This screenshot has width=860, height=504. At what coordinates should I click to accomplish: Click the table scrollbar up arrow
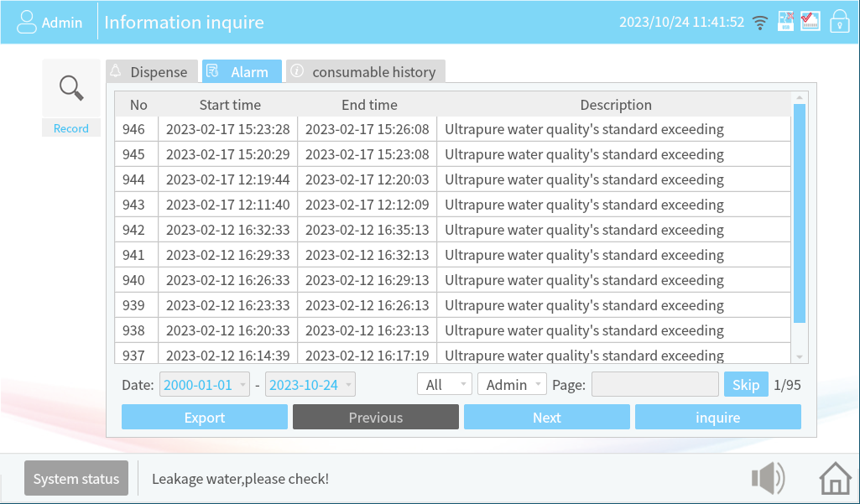click(799, 97)
